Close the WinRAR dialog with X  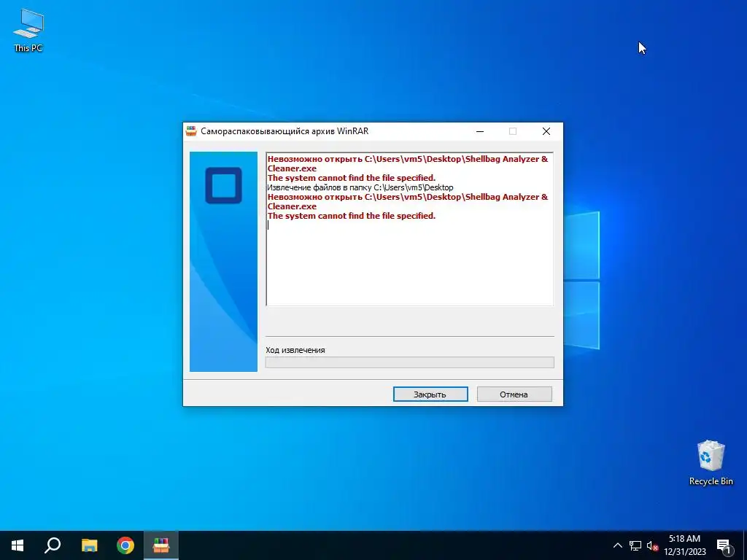[546, 131]
